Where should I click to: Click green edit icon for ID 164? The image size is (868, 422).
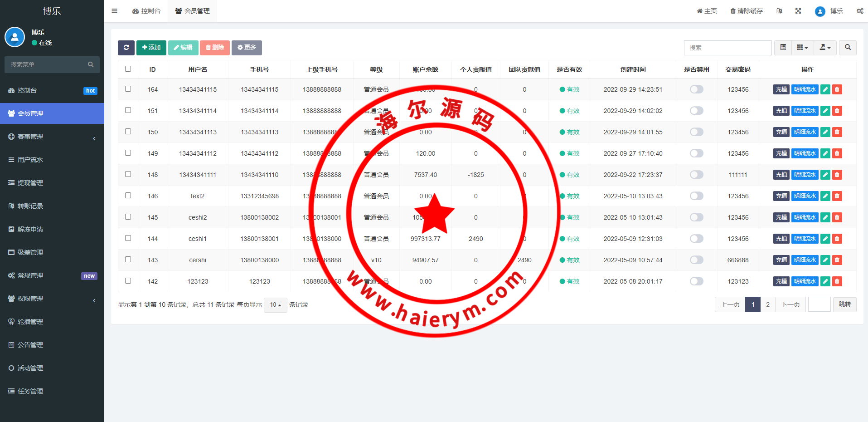(x=825, y=89)
